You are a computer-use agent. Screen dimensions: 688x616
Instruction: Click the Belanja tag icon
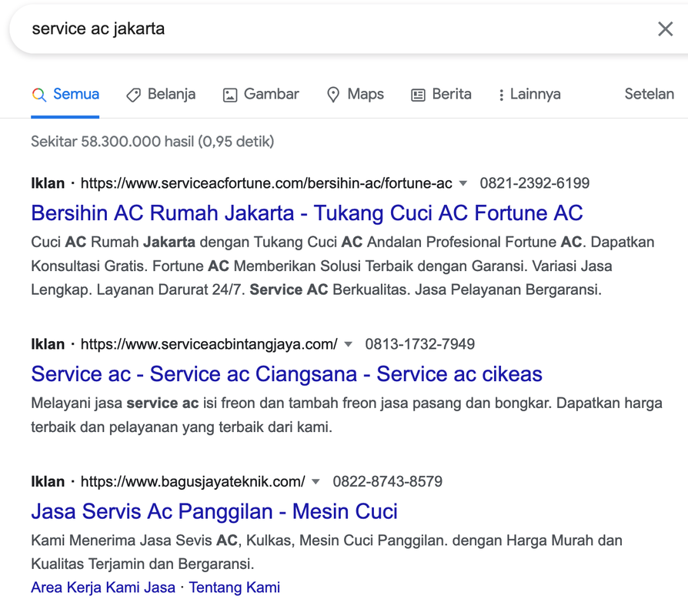[133, 95]
